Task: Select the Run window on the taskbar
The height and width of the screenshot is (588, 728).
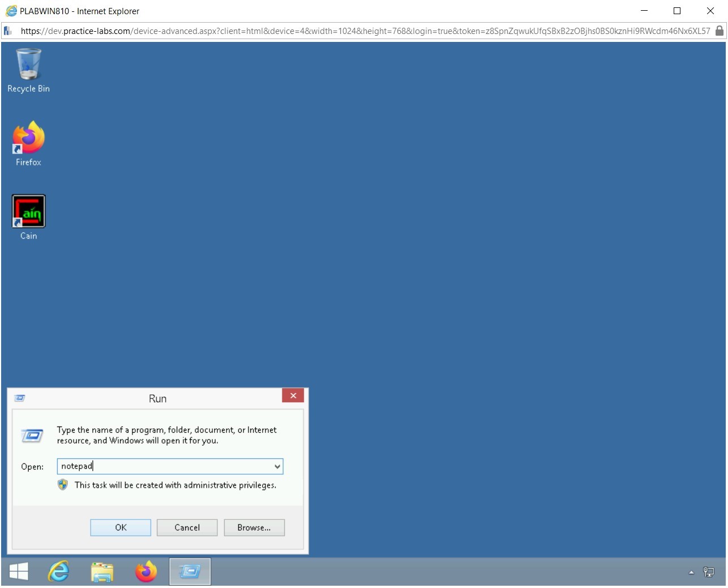Action: (x=190, y=571)
